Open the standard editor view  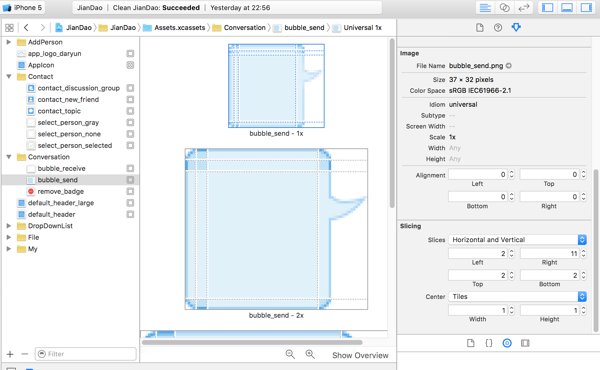(x=485, y=8)
